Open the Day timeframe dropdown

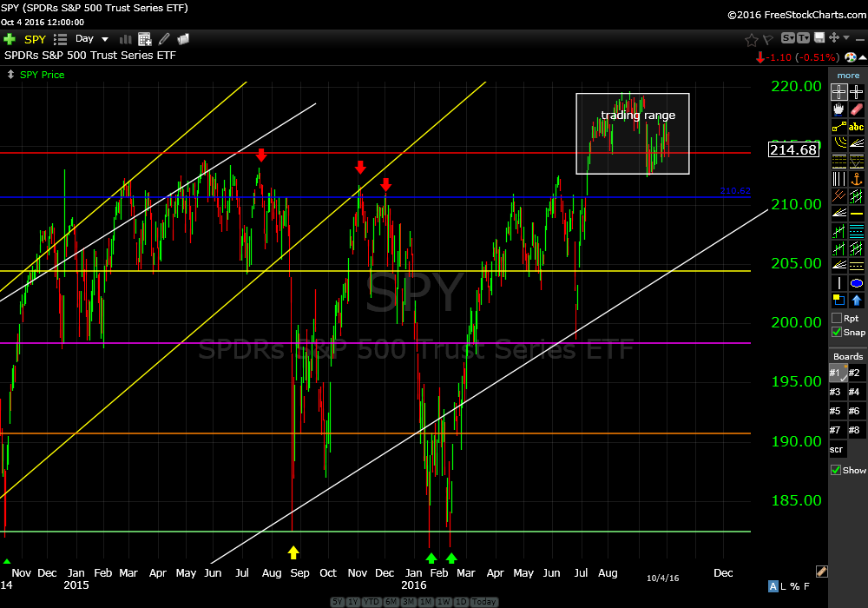92,39
